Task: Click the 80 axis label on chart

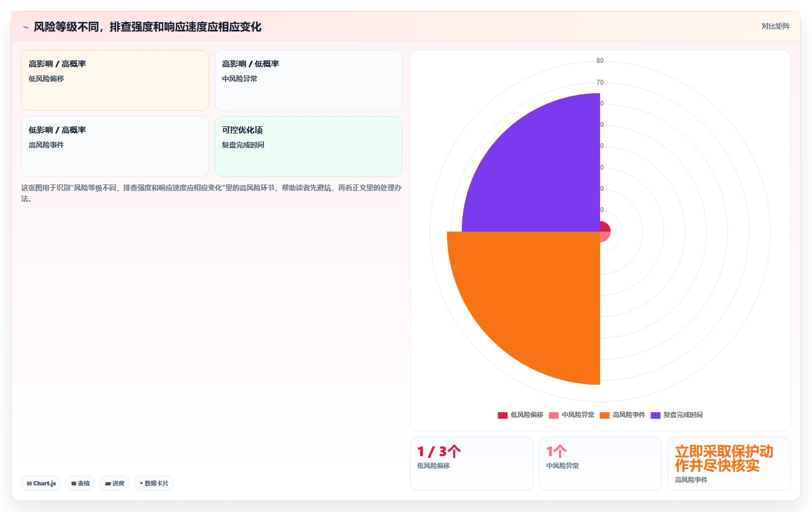Action: click(x=600, y=61)
